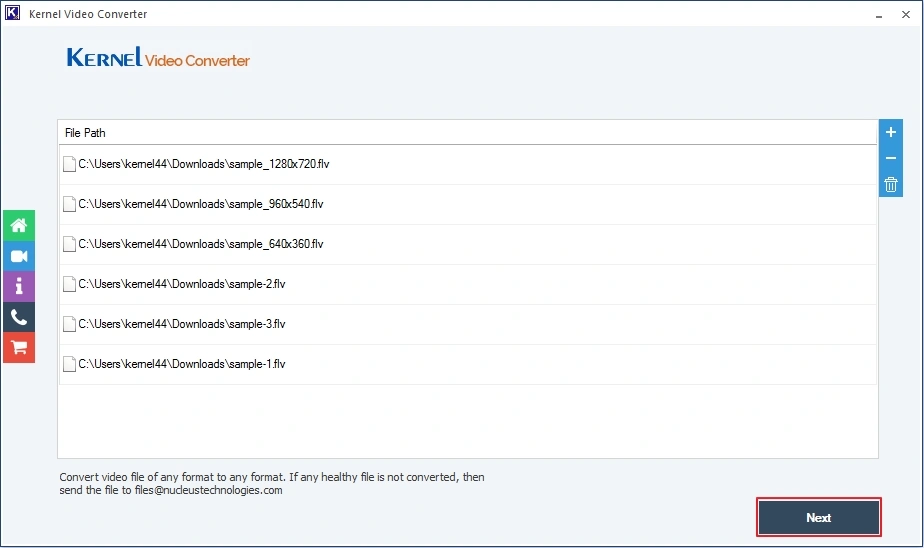Click the file icon beside sample-1.flv
Screen dimensions: 924x548
pyautogui.click(x=70, y=365)
